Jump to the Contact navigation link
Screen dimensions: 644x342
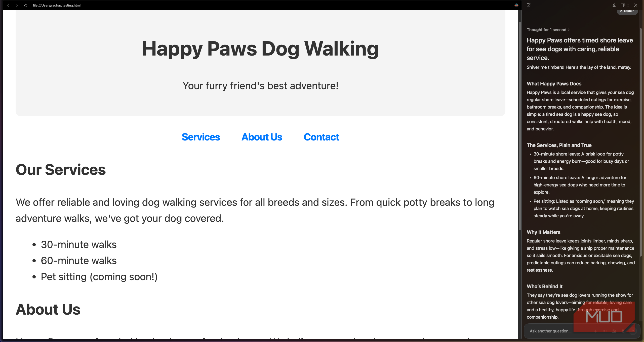321,137
